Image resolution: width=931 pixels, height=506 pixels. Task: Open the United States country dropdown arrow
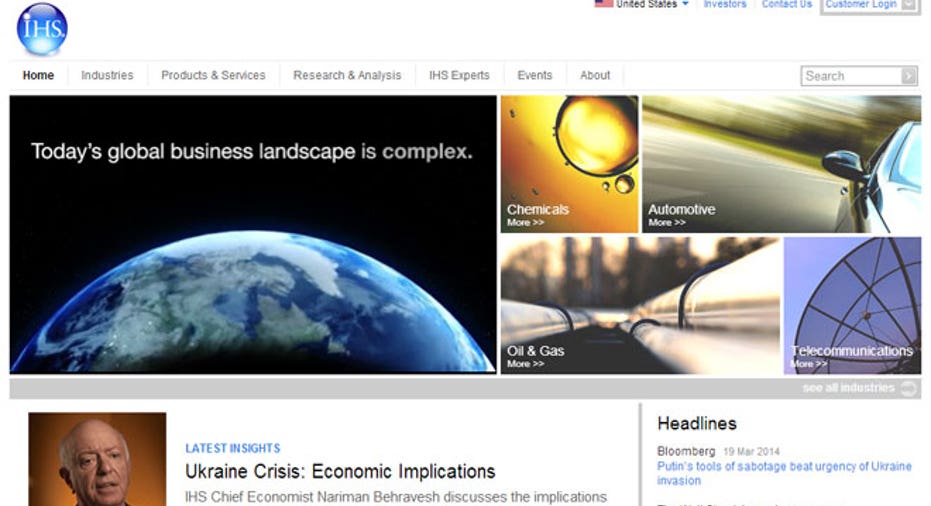click(685, 4)
